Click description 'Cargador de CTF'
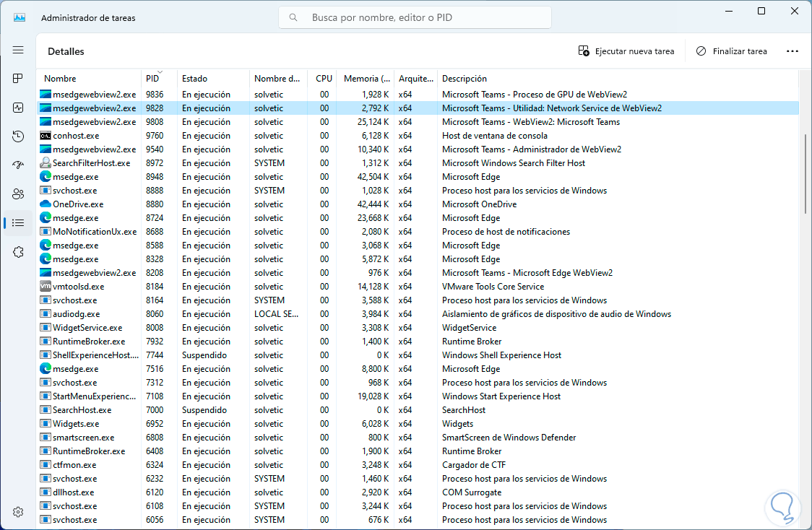The width and height of the screenshot is (812, 530). pos(474,465)
